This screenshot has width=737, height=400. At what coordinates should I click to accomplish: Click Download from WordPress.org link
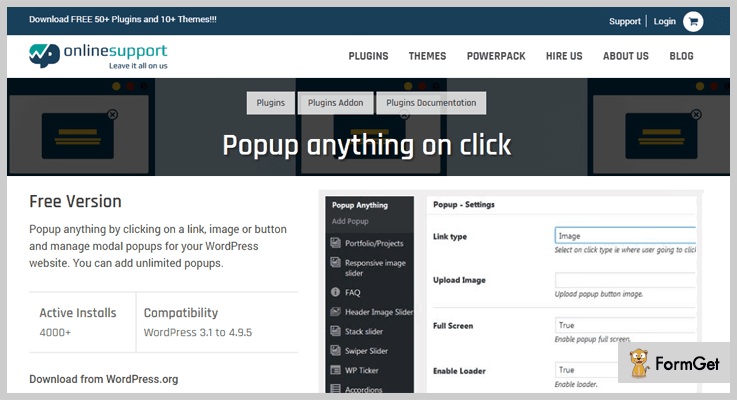coord(103,379)
